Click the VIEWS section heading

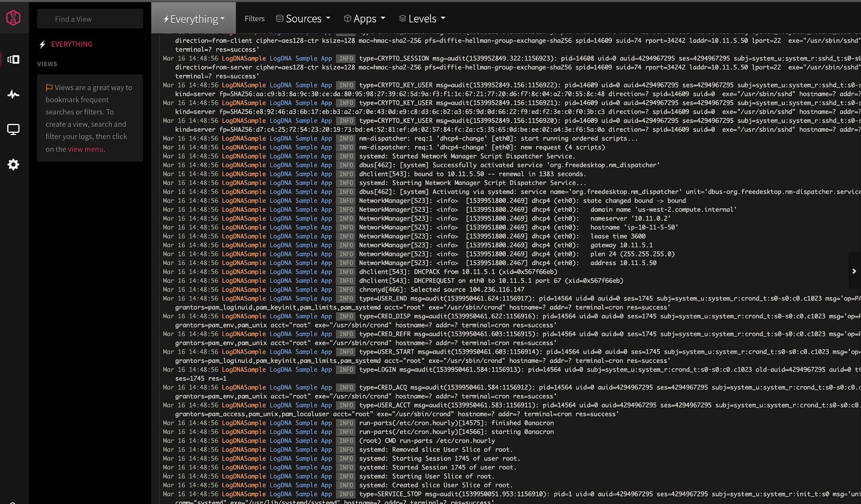47,64
